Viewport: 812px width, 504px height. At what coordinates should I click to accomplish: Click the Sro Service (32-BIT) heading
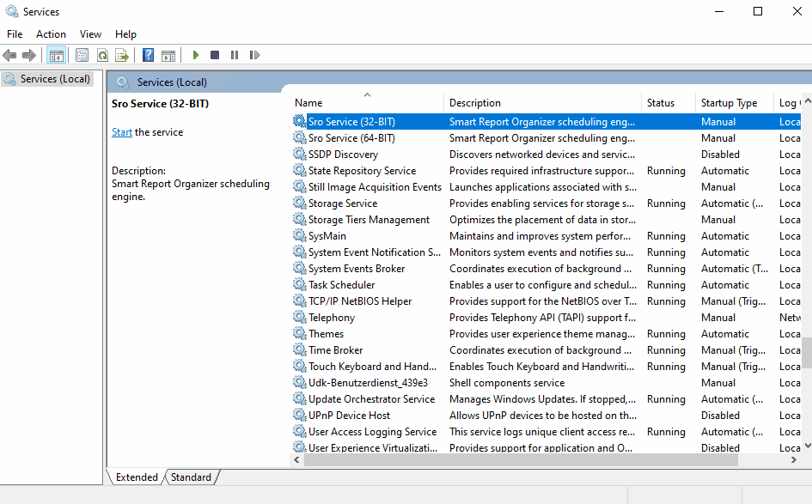[160, 104]
